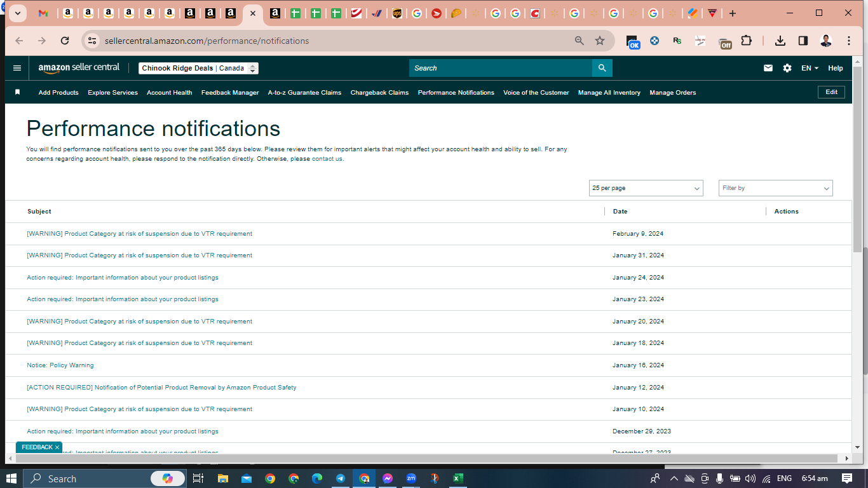This screenshot has height=488, width=868.
Task: Click the search magnifier button
Action: pos(602,68)
